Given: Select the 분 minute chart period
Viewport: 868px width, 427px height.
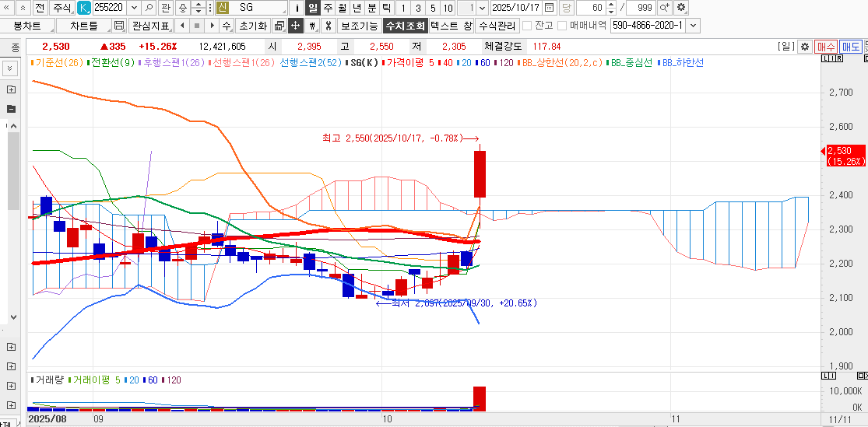Looking at the screenshot, I should 371,8.
